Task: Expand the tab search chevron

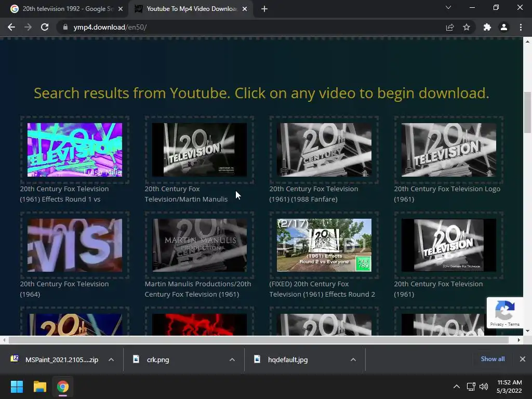Action: click(x=448, y=7)
